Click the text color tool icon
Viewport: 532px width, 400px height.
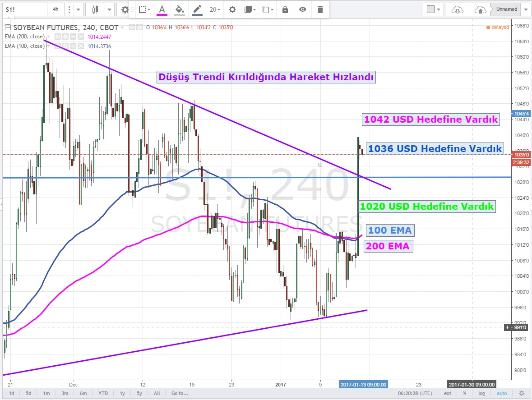162,9
